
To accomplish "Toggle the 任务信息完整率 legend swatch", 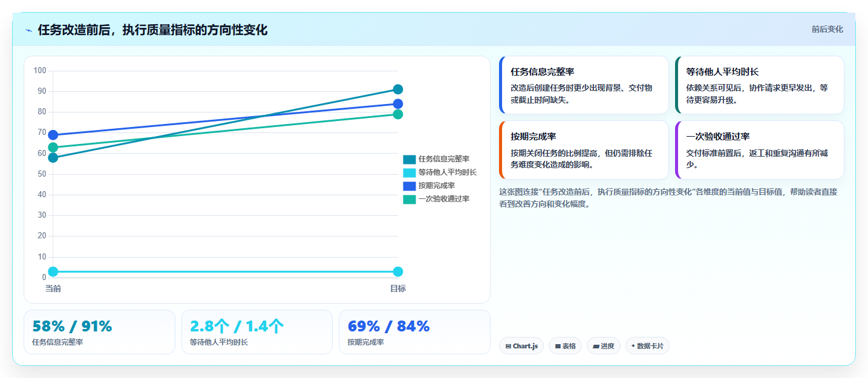I will tap(410, 159).
